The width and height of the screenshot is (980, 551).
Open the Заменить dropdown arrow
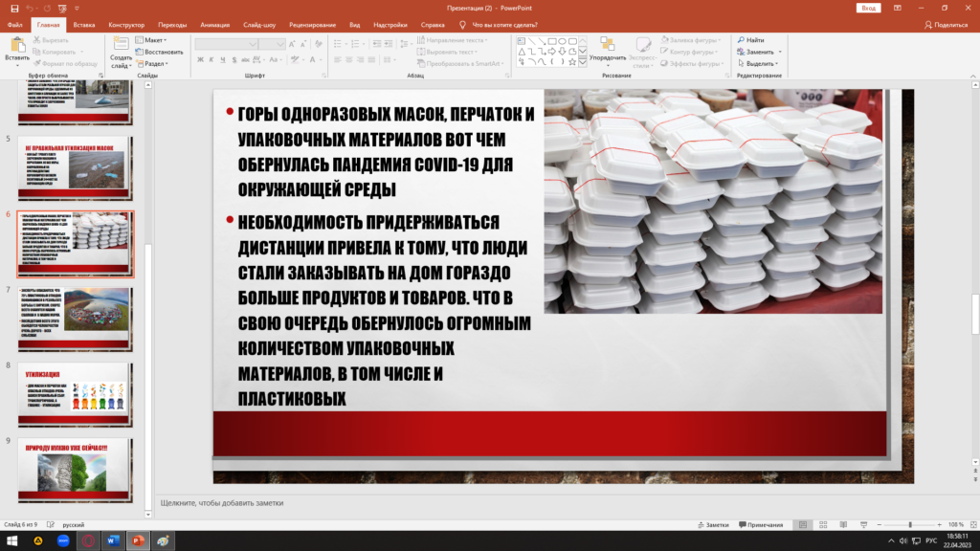pyautogui.click(x=780, y=52)
